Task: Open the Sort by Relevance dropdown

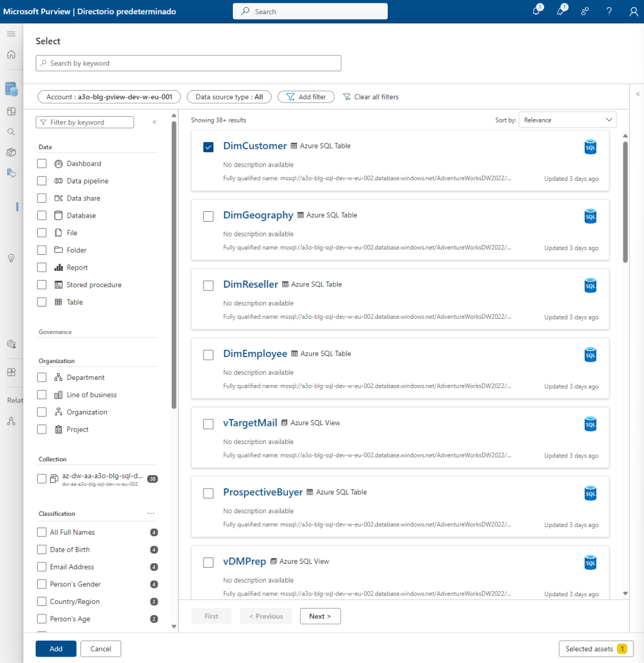Action: 567,120
